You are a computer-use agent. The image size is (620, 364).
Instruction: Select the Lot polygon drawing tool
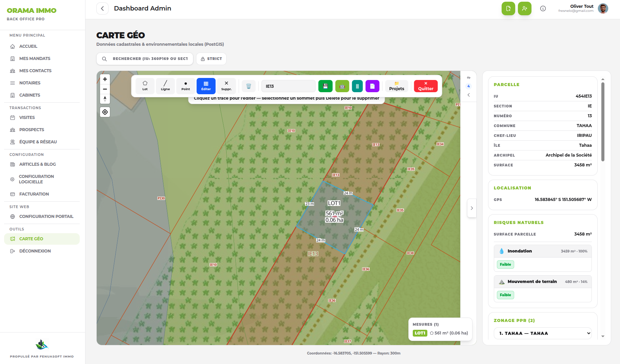[x=145, y=86]
